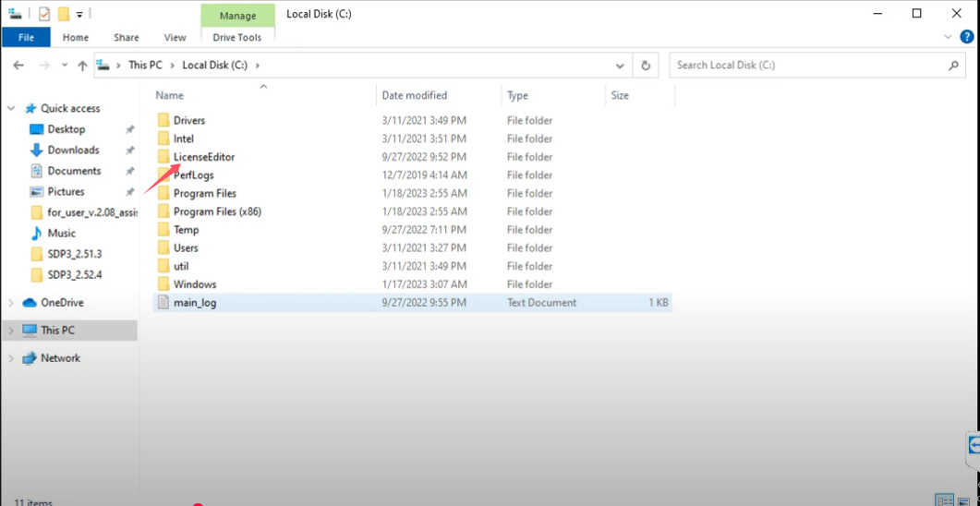Click This PC in the breadcrumb path

pyautogui.click(x=145, y=65)
